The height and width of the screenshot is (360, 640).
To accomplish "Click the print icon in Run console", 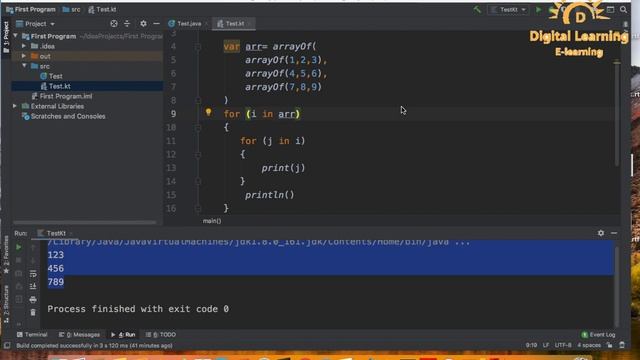I will [x=33, y=300].
